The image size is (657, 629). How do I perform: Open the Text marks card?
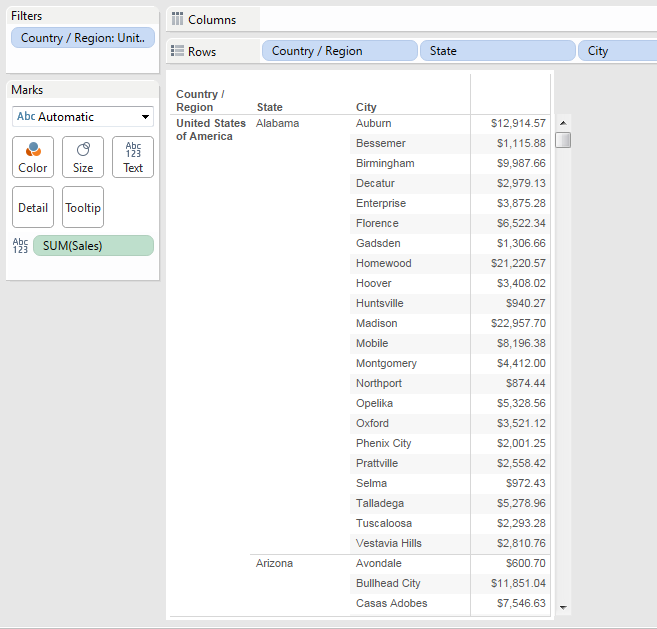click(x=133, y=157)
